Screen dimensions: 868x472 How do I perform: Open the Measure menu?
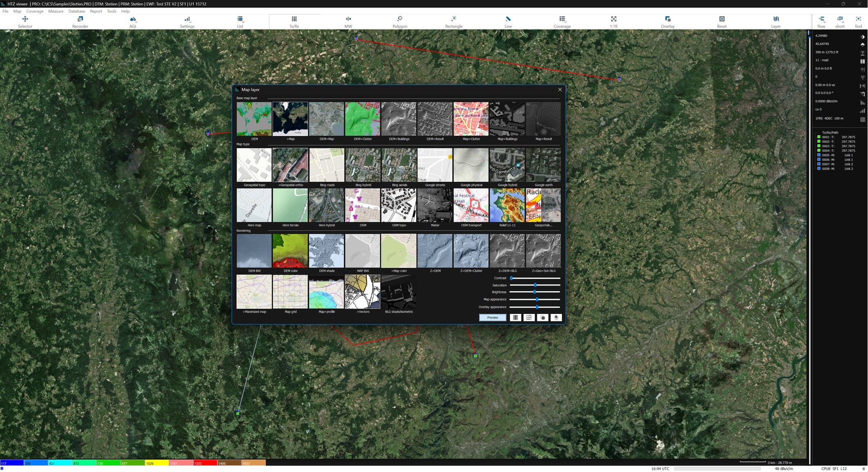[x=55, y=11]
